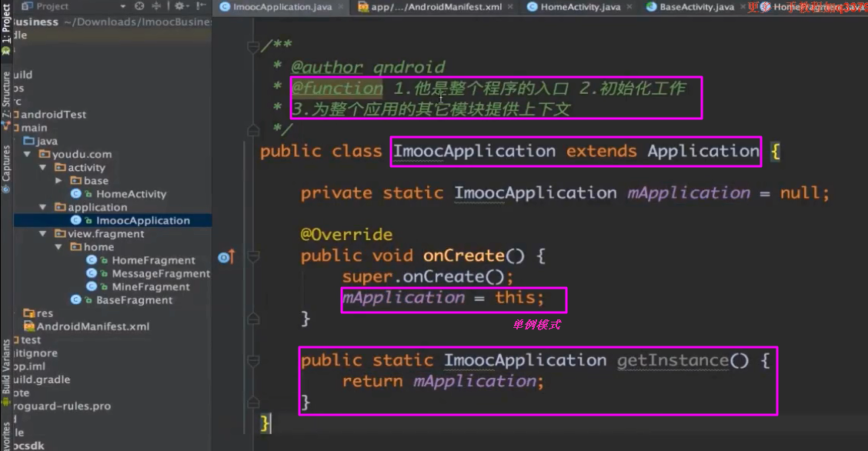Open the Project panel settings gear
This screenshot has width=868, height=451.
pyautogui.click(x=179, y=6)
